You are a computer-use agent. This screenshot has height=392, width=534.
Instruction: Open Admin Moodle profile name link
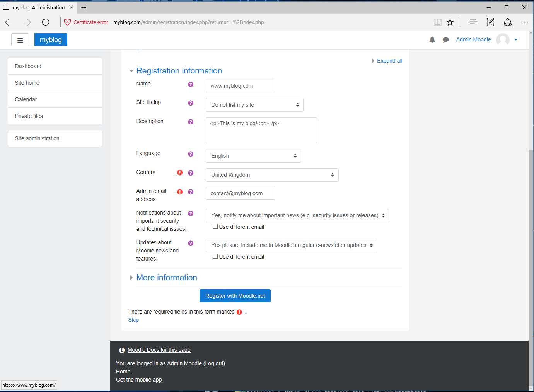473,39
